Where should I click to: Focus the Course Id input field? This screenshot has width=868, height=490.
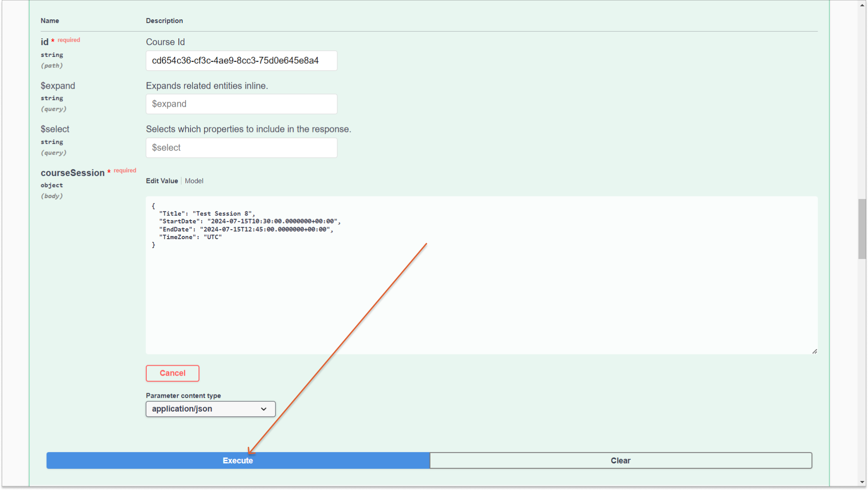[241, 61]
